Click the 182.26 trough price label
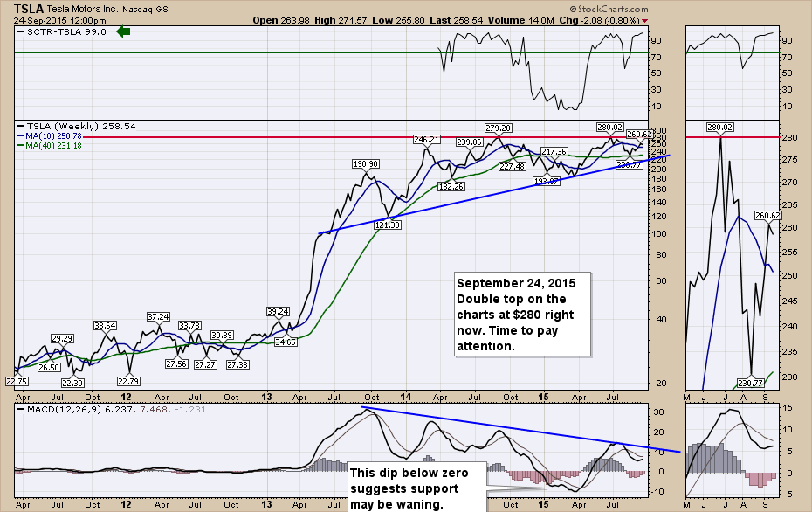The width and height of the screenshot is (812, 512). pyautogui.click(x=451, y=187)
